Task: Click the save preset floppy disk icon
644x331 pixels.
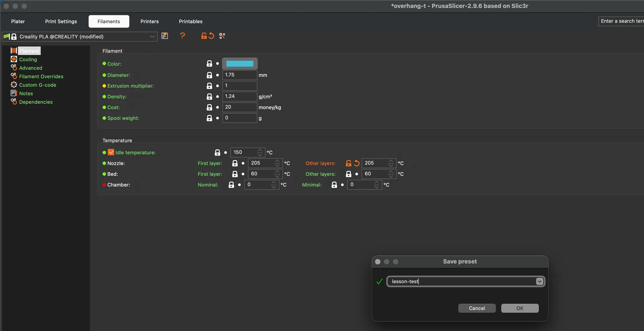Action: pyautogui.click(x=165, y=36)
